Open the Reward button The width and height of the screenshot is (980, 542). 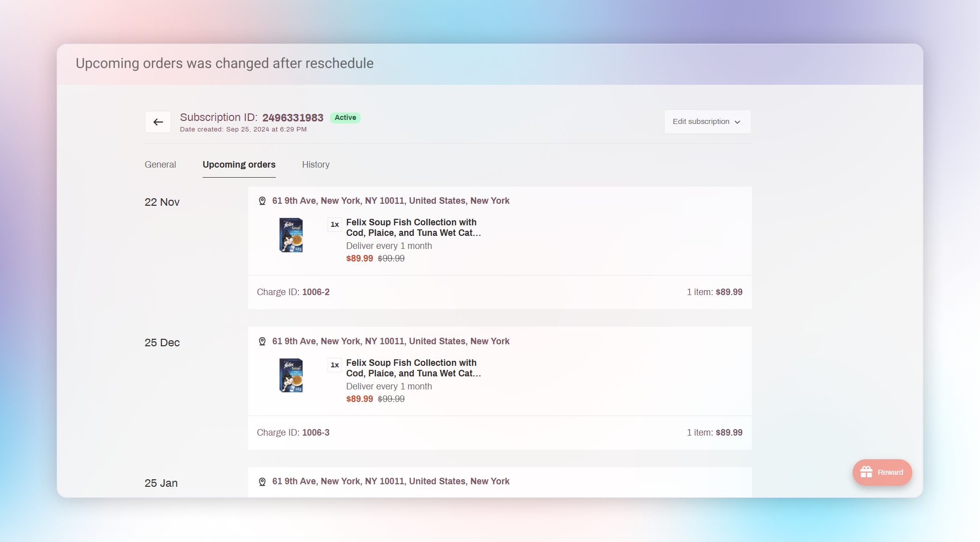(x=882, y=472)
